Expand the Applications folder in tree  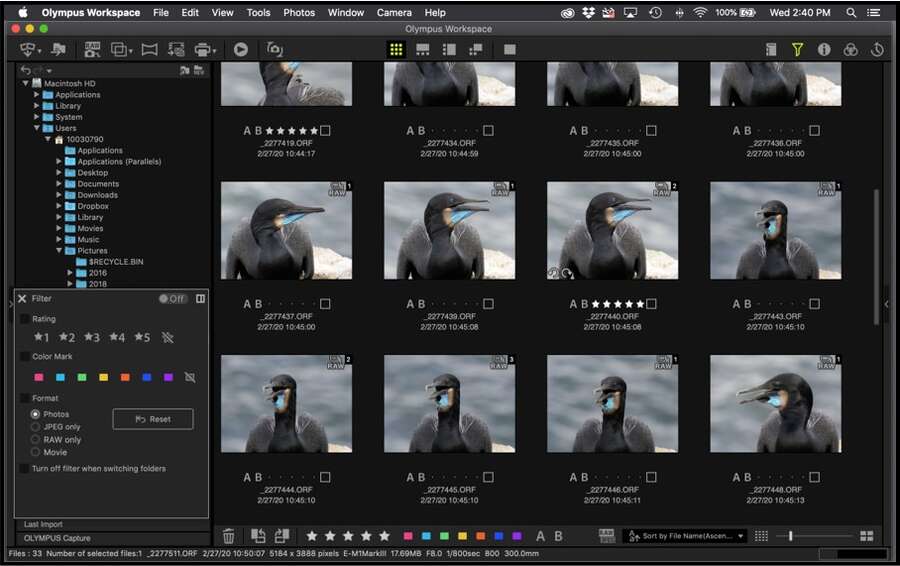pyautogui.click(x=37, y=95)
